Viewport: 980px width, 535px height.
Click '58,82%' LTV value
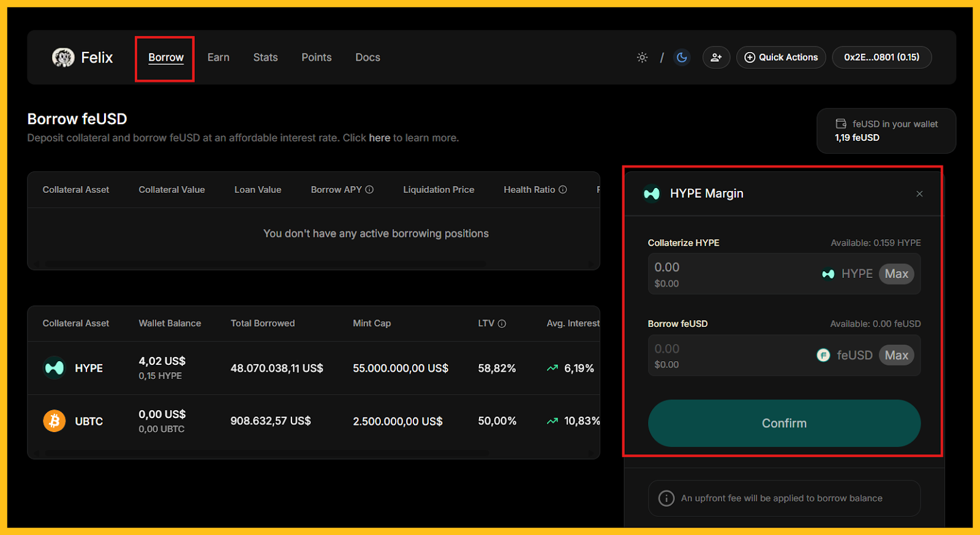(x=497, y=369)
